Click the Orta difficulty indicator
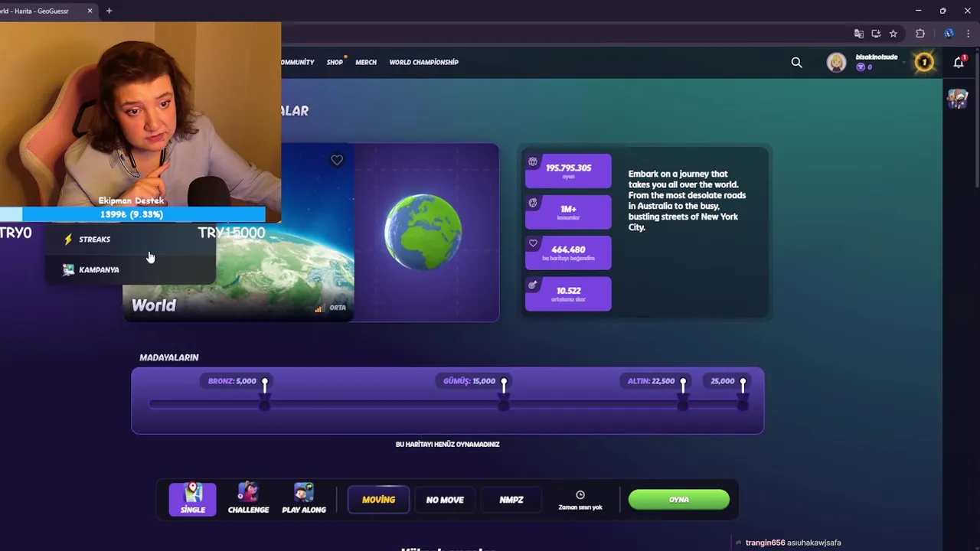This screenshot has width=980, height=551. tap(331, 308)
